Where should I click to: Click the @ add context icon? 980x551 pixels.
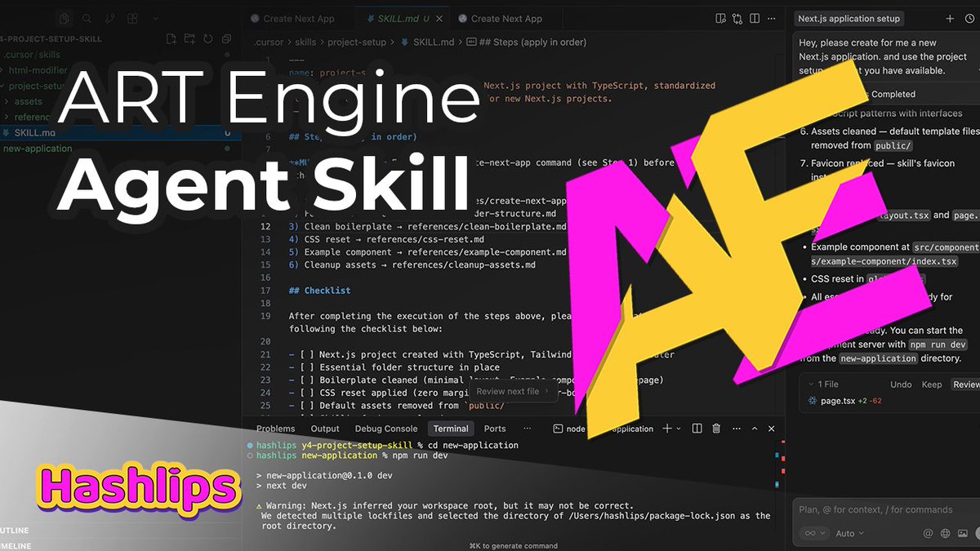point(928,533)
